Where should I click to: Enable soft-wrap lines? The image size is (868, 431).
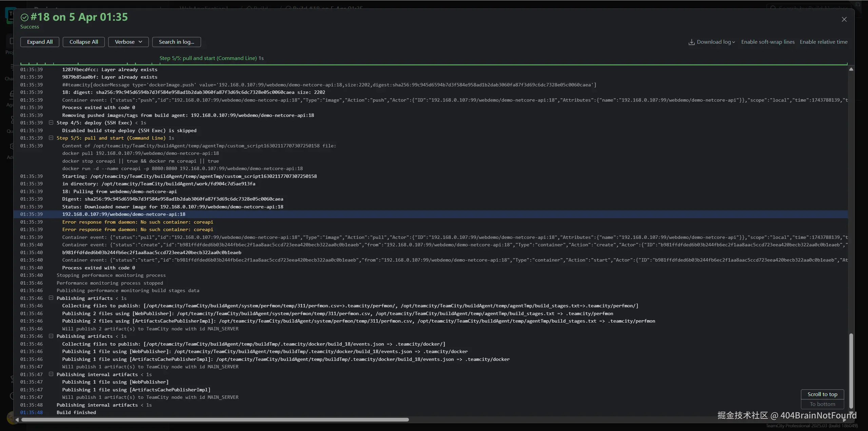(x=768, y=42)
